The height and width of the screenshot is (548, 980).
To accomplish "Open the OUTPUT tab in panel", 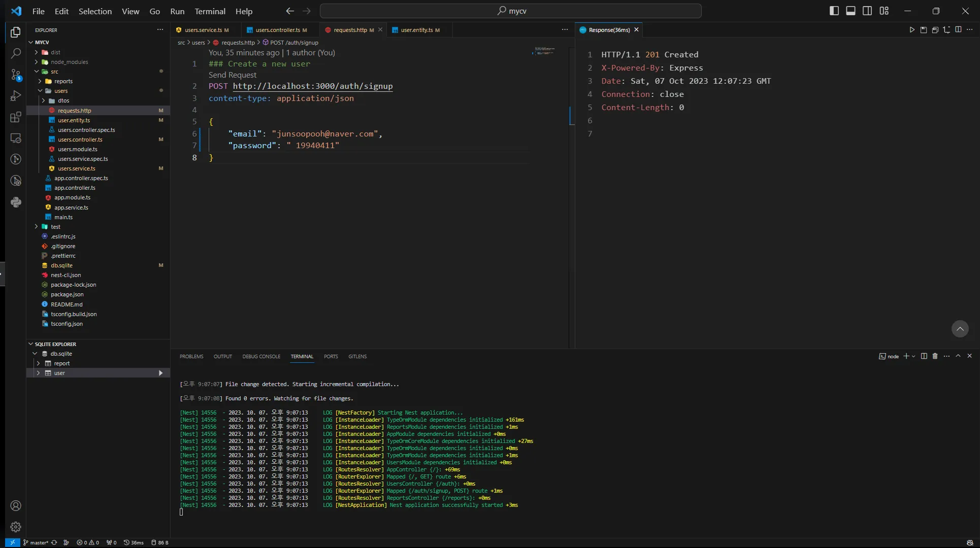I will [x=222, y=356].
